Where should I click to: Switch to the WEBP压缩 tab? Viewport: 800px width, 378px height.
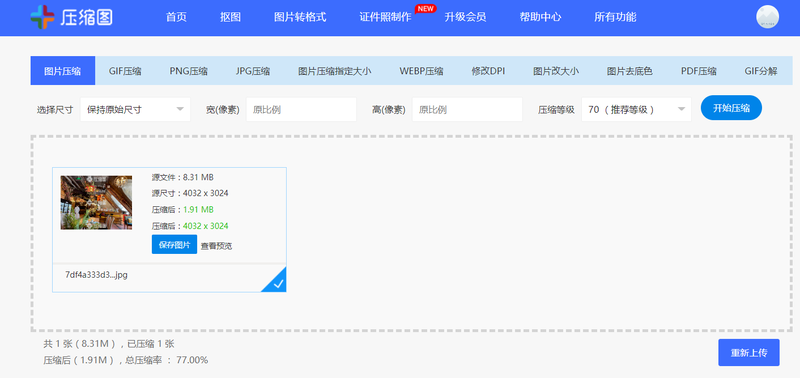[x=421, y=71]
